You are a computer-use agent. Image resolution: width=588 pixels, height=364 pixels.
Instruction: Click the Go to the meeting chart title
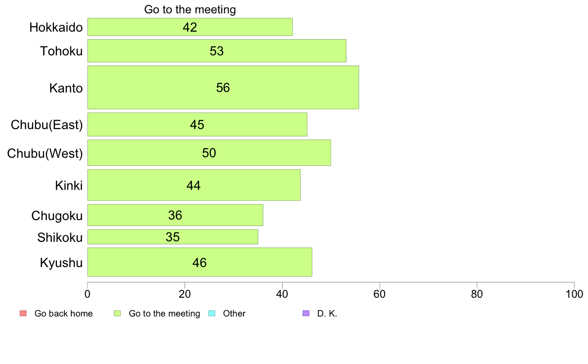coord(190,9)
